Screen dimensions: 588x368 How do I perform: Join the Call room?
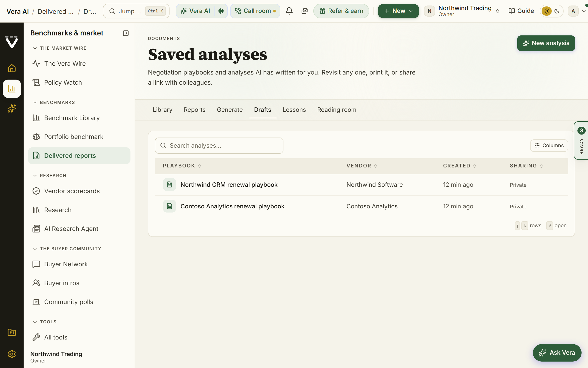pyautogui.click(x=255, y=11)
